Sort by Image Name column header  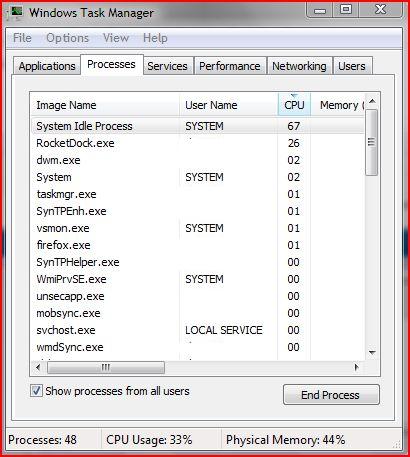(x=105, y=105)
